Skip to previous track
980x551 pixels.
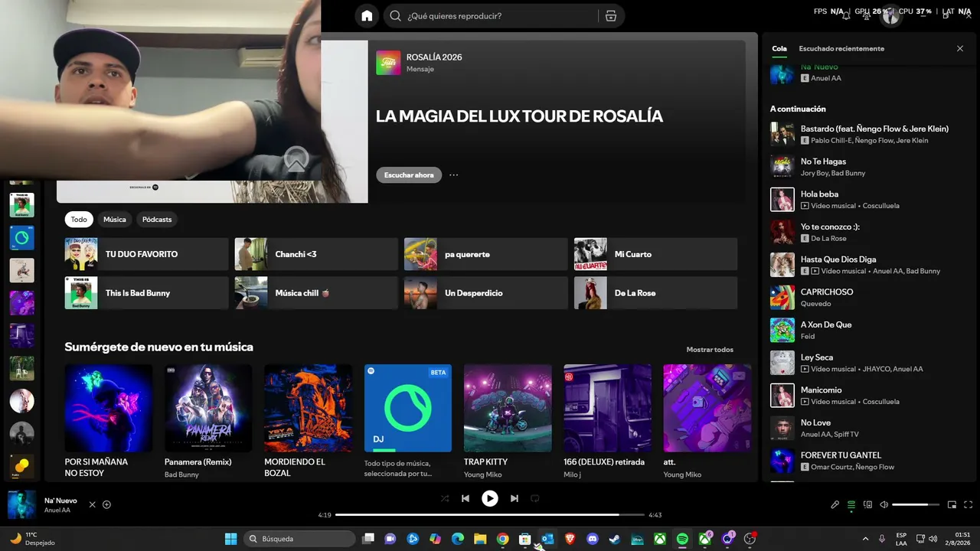[x=465, y=498]
